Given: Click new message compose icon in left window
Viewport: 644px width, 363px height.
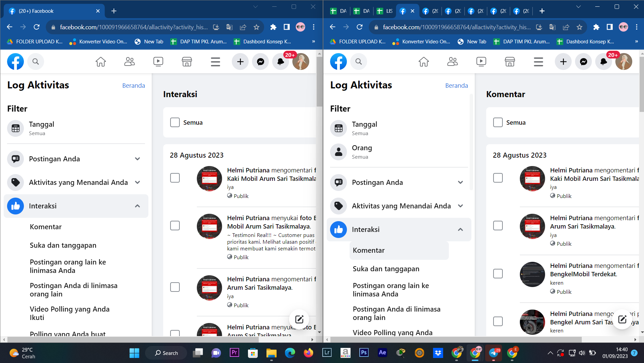Looking at the screenshot, I should pyautogui.click(x=299, y=319).
